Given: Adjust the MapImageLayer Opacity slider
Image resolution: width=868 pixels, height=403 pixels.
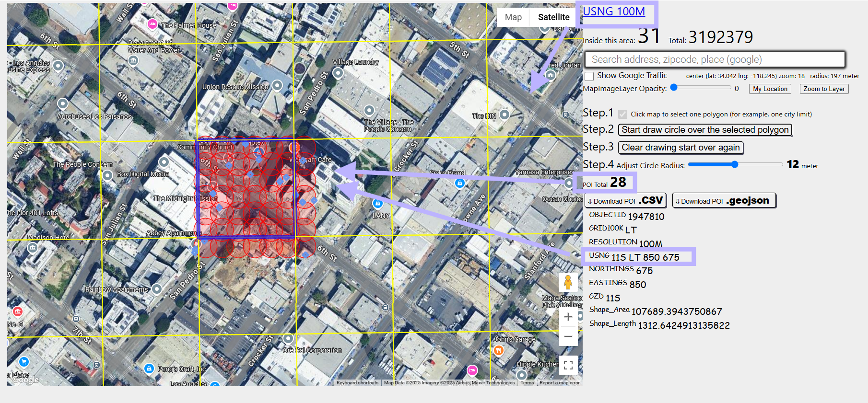Looking at the screenshot, I should [703, 87].
